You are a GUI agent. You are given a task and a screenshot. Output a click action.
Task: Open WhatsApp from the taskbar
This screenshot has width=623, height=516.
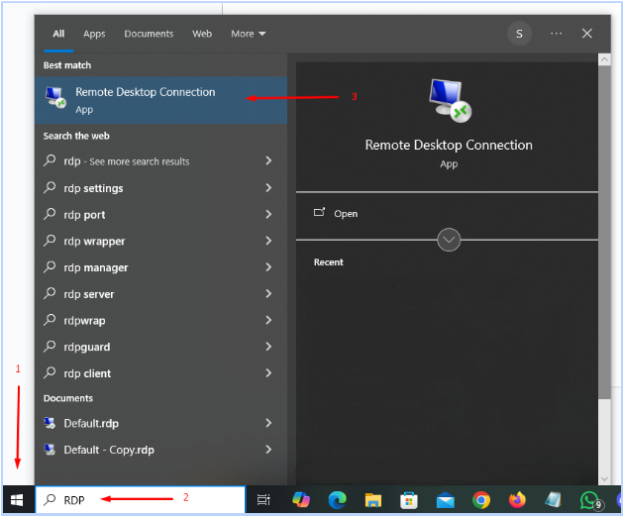coord(591,501)
